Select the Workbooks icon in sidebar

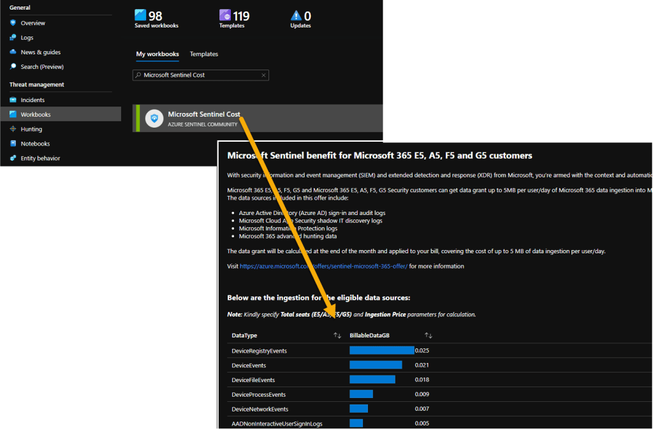[13, 114]
